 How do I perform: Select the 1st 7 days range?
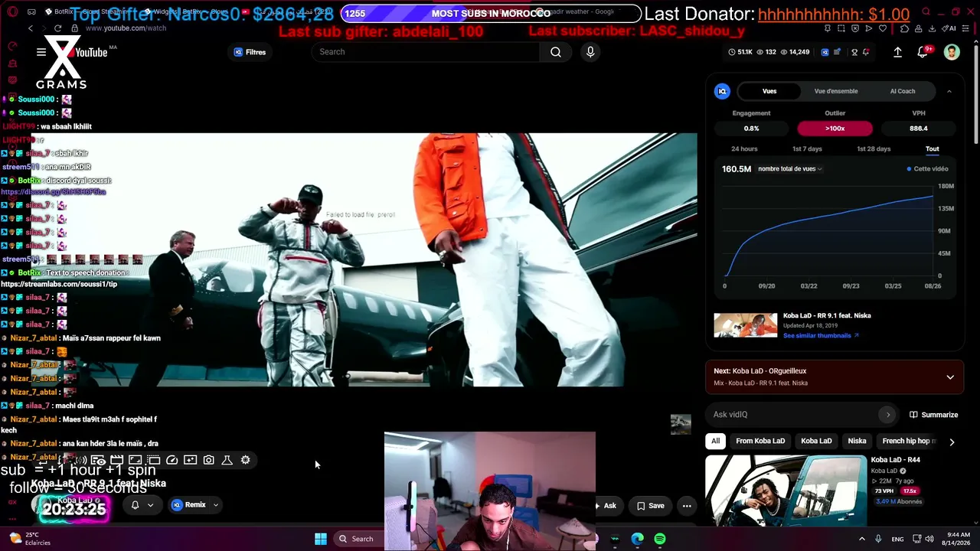pyautogui.click(x=807, y=149)
